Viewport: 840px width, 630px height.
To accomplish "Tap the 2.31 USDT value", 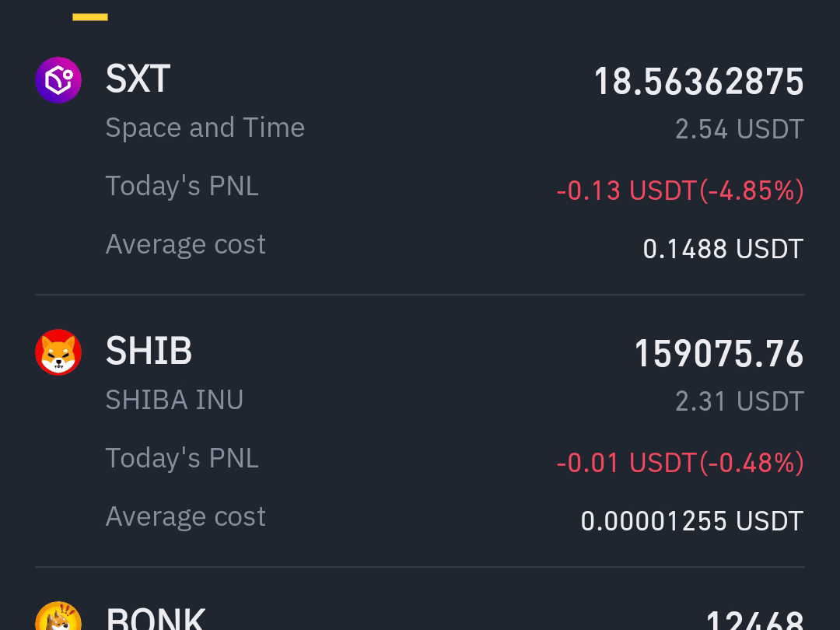I will point(740,401).
